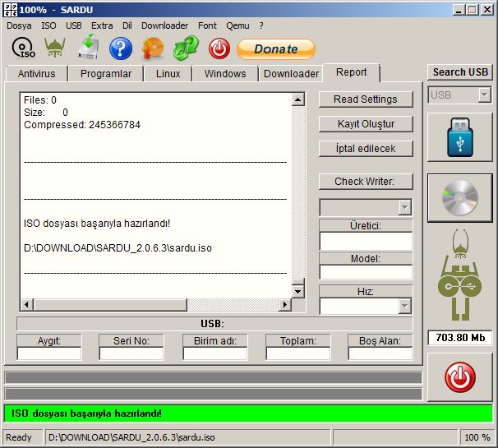
Task: Click the report scroll down arrow
Action: click(x=298, y=291)
